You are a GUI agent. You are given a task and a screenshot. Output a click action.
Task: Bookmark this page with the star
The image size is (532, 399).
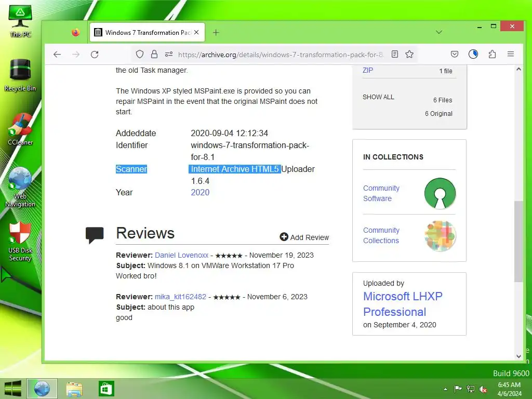(409, 54)
